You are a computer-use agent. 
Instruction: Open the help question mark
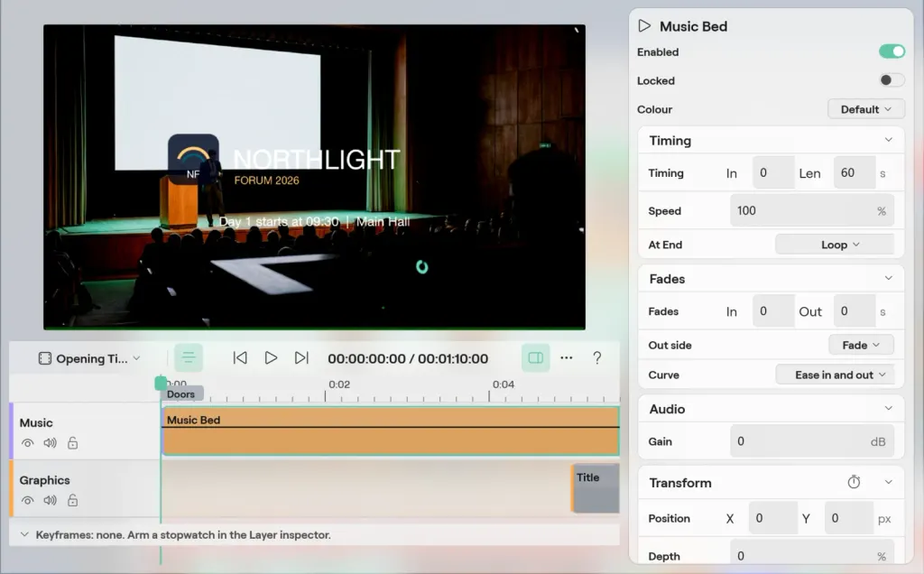click(597, 357)
